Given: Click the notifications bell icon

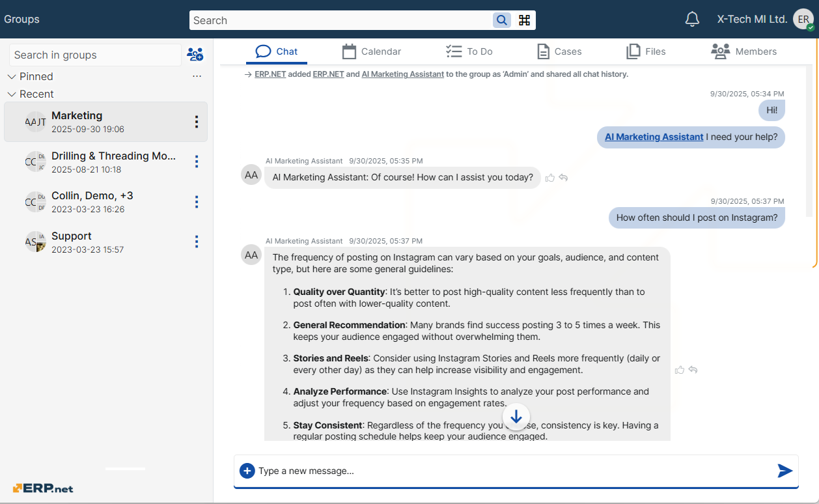Looking at the screenshot, I should pos(692,20).
